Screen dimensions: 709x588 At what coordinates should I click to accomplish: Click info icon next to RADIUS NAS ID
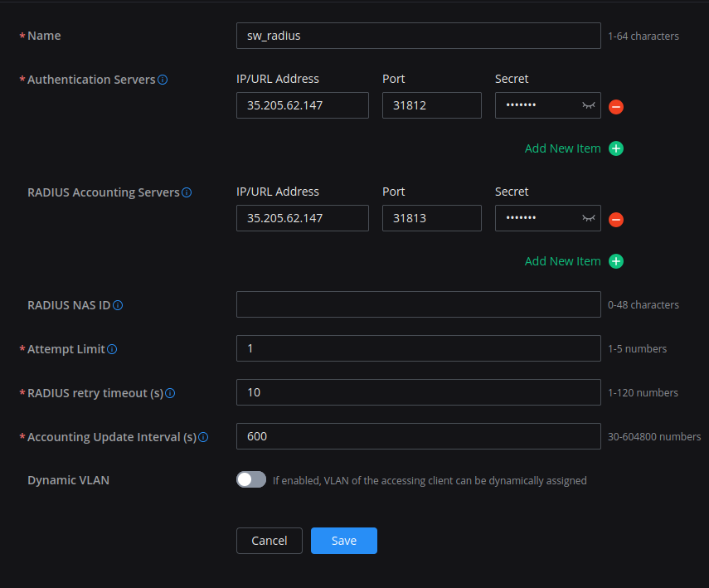pos(118,305)
